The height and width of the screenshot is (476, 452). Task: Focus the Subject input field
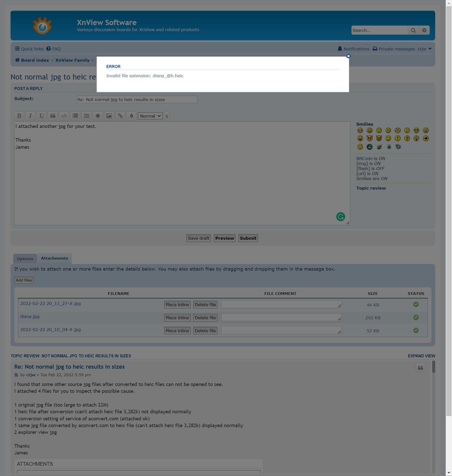137,100
